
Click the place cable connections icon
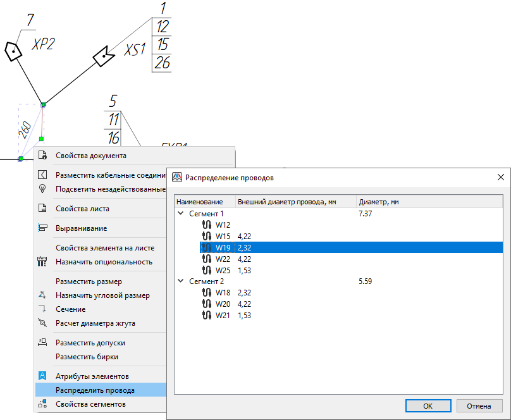pos(43,175)
